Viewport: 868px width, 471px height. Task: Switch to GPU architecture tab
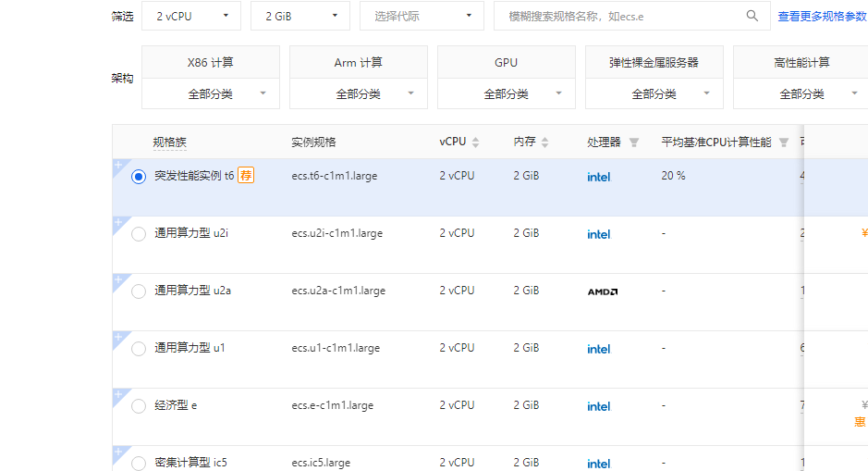(x=506, y=62)
